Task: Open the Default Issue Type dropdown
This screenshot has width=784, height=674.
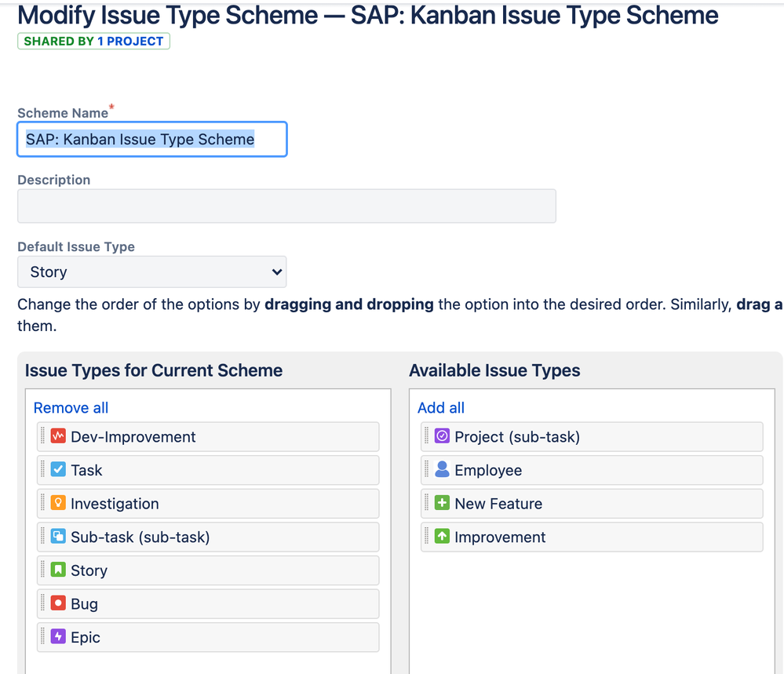Action: pyautogui.click(x=151, y=272)
